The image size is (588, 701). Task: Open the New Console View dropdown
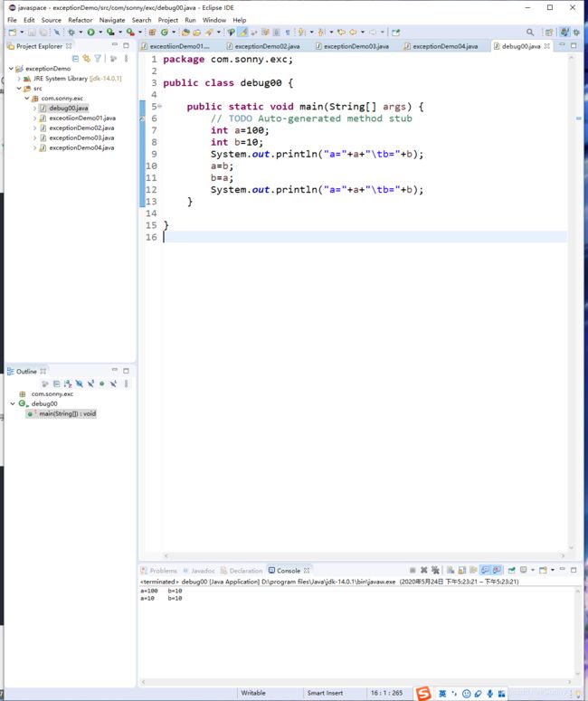coord(553,570)
